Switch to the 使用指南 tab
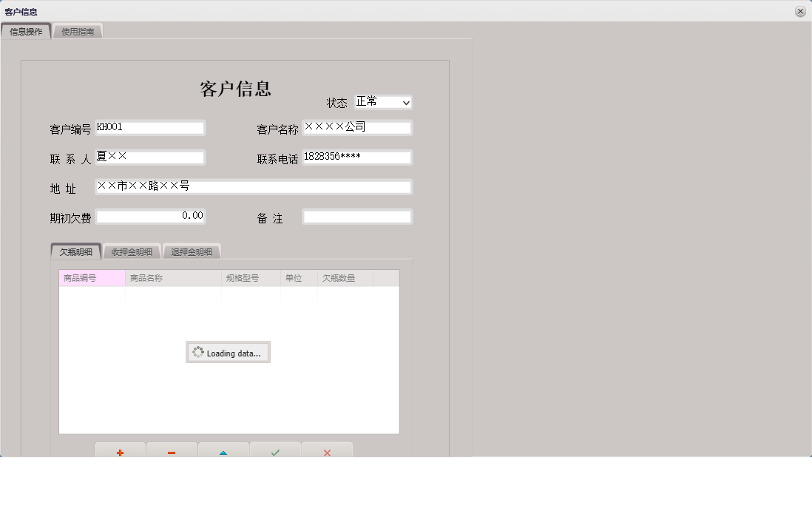 click(77, 31)
